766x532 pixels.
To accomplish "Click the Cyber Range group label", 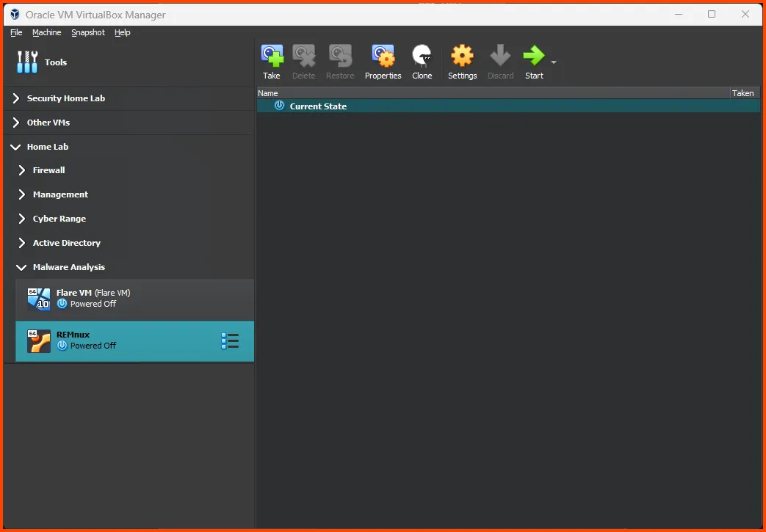I will tap(59, 219).
